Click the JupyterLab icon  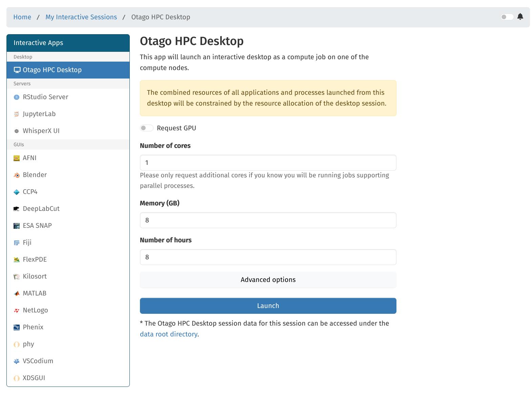point(17,114)
